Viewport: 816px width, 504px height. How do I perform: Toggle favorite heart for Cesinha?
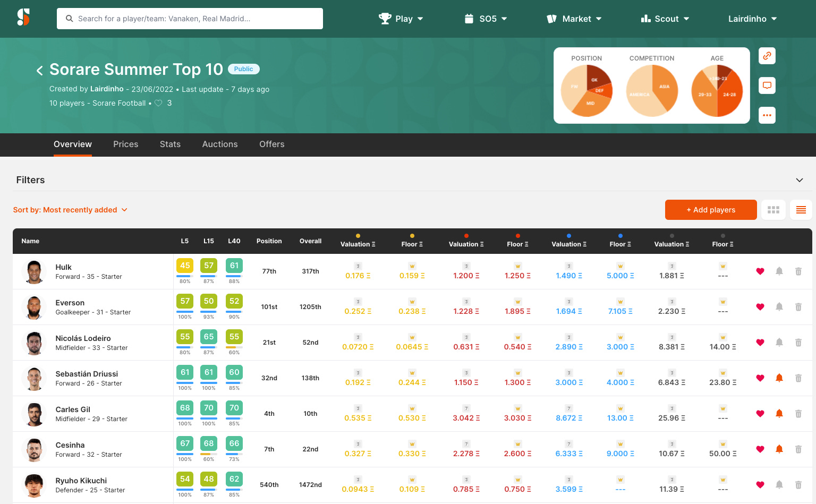pos(760,449)
